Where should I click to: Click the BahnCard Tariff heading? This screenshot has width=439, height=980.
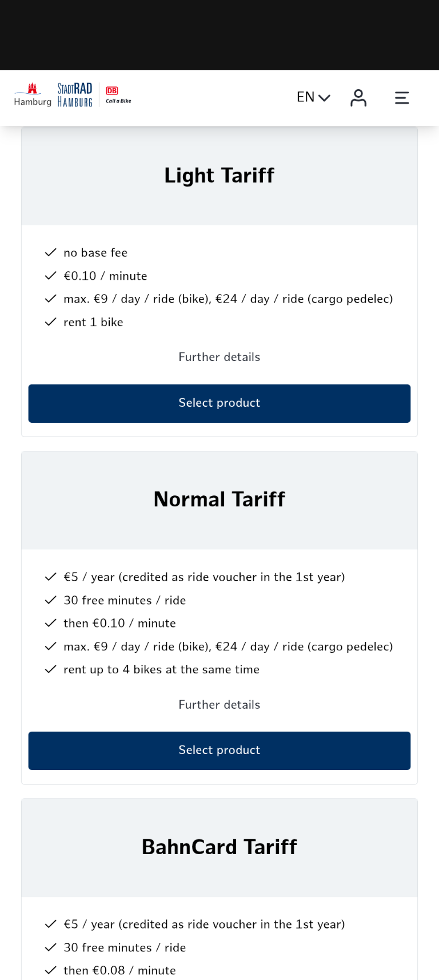click(219, 847)
